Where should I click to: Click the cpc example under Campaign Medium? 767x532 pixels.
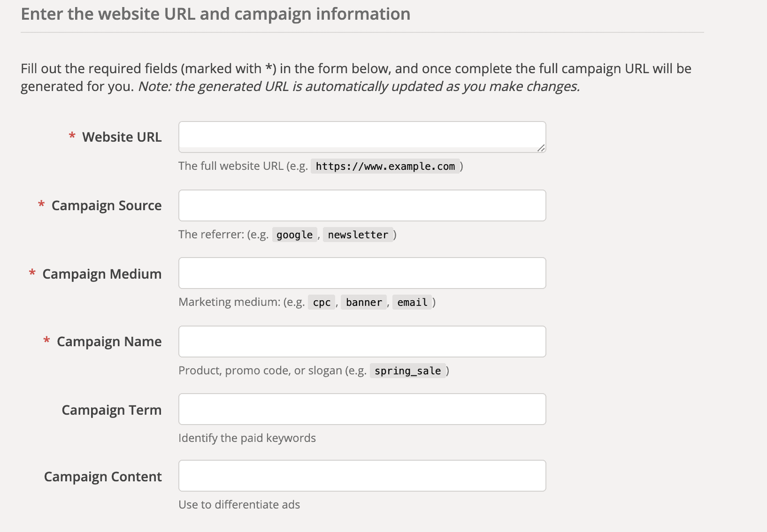click(x=321, y=302)
